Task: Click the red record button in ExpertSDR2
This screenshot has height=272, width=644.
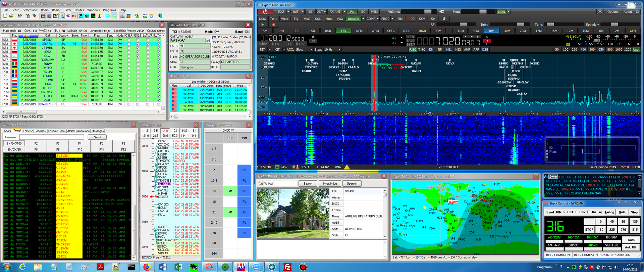Action: pos(274,25)
